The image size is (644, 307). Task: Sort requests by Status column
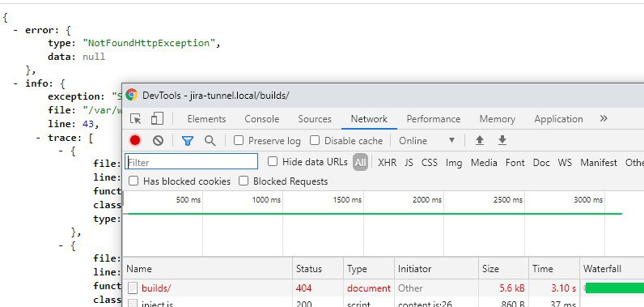(x=318, y=269)
